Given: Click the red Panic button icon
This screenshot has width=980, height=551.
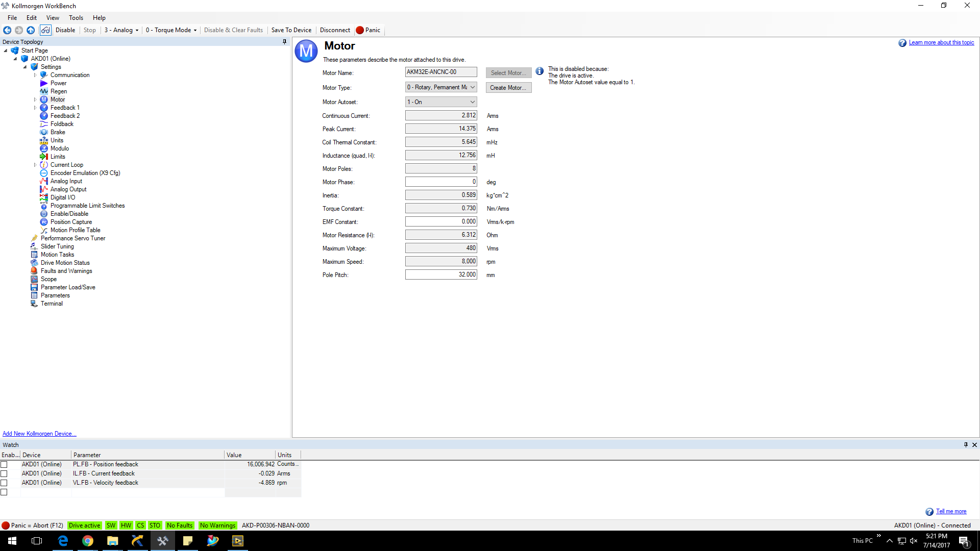Looking at the screenshot, I should (360, 30).
